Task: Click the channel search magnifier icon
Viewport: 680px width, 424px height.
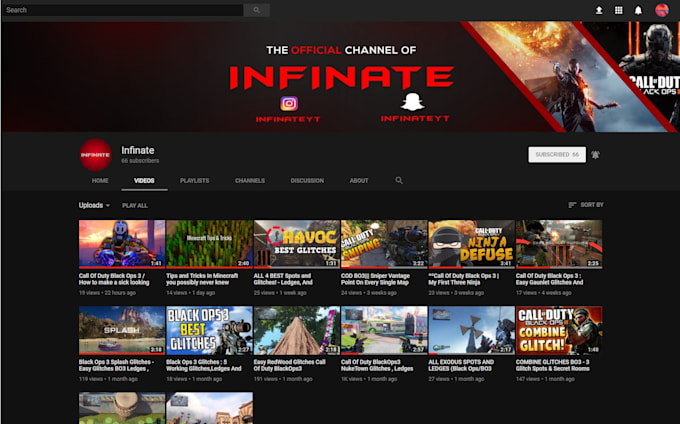Action: [x=399, y=180]
